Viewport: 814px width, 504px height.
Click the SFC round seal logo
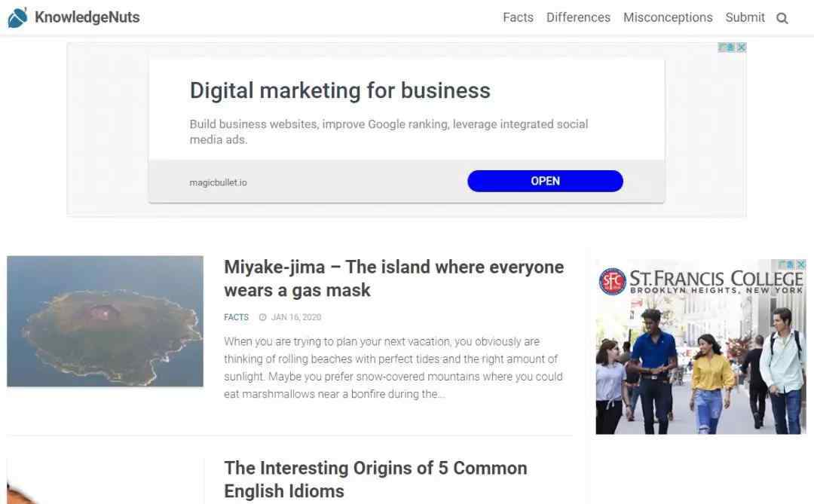(x=612, y=282)
